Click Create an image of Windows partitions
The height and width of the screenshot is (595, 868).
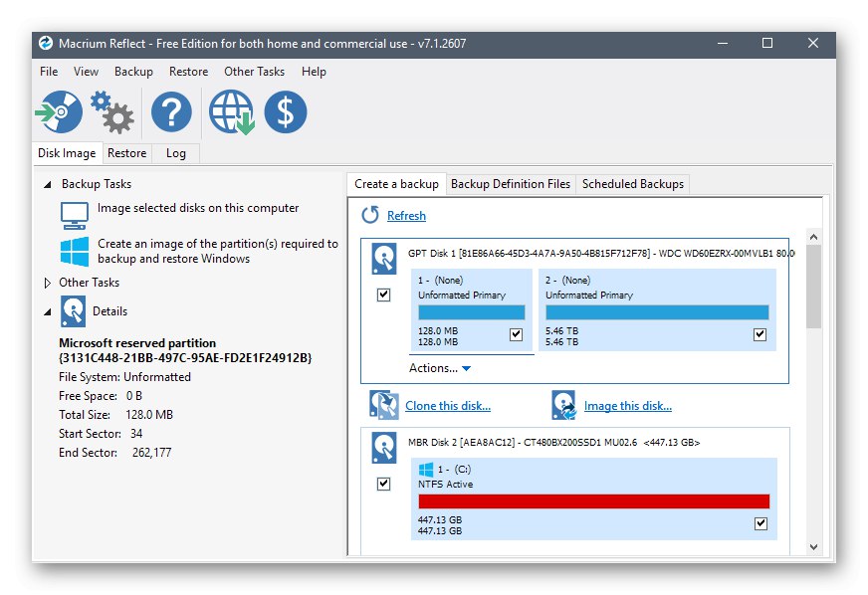tap(218, 252)
